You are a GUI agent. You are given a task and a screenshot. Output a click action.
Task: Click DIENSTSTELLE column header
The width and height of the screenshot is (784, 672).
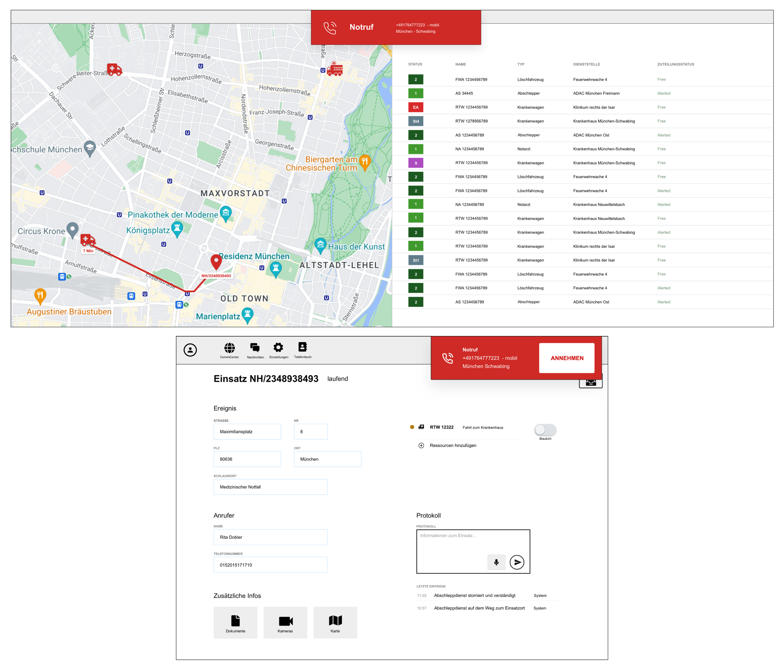pyautogui.click(x=586, y=64)
